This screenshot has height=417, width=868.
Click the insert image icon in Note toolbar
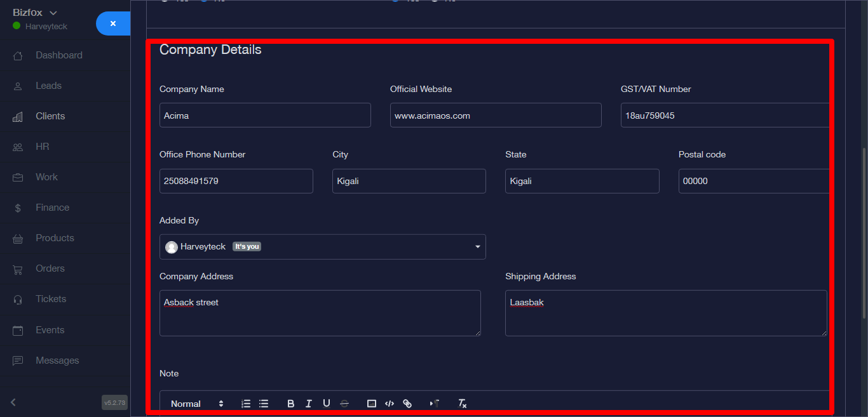(x=372, y=404)
